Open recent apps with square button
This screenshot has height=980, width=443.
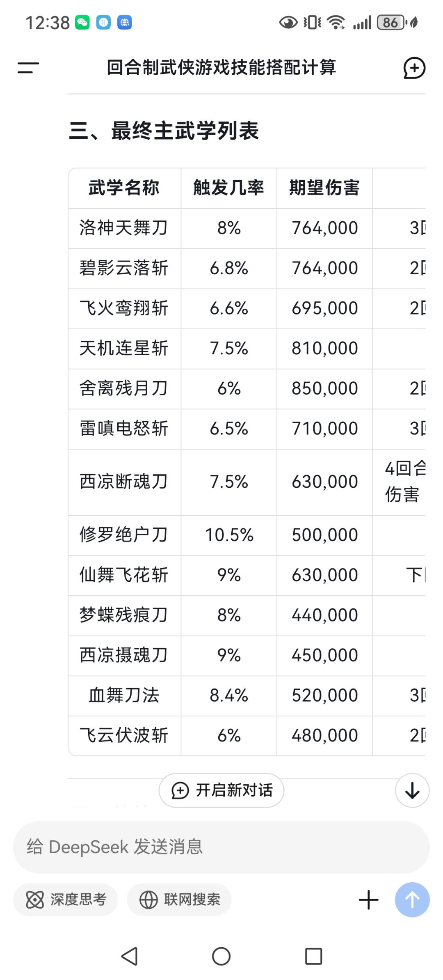tap(313, 956)
